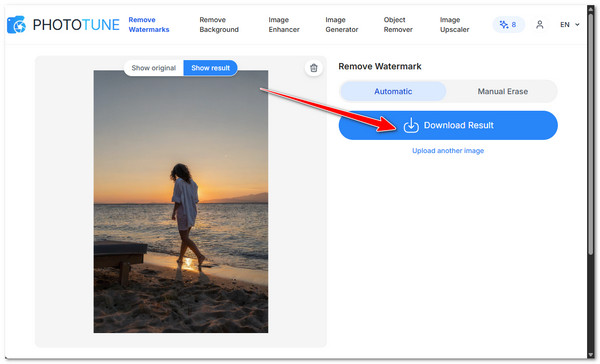Expand the EN language dropdown

tap(569, 25)
